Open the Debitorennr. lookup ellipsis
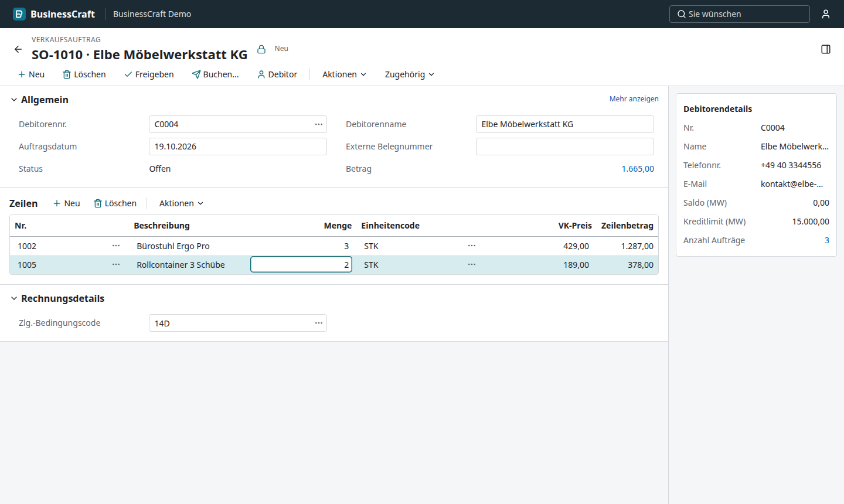The height and width of the screenshot is (504, 844). click(319, 124)
